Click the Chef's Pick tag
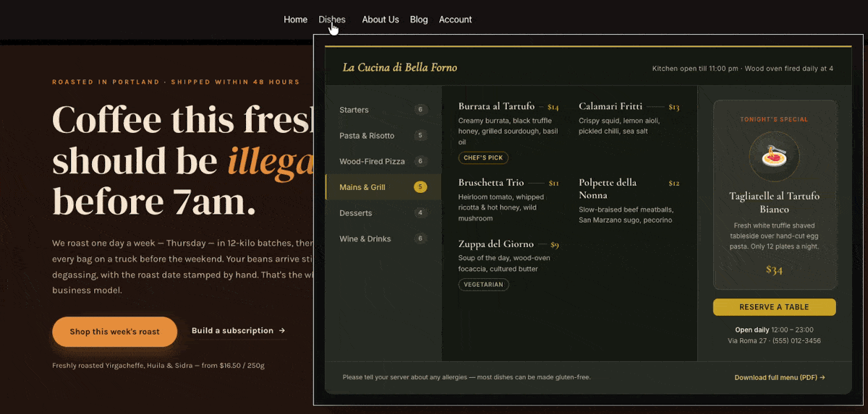Screen dimensions: 868x414 [x=483, y=158]
